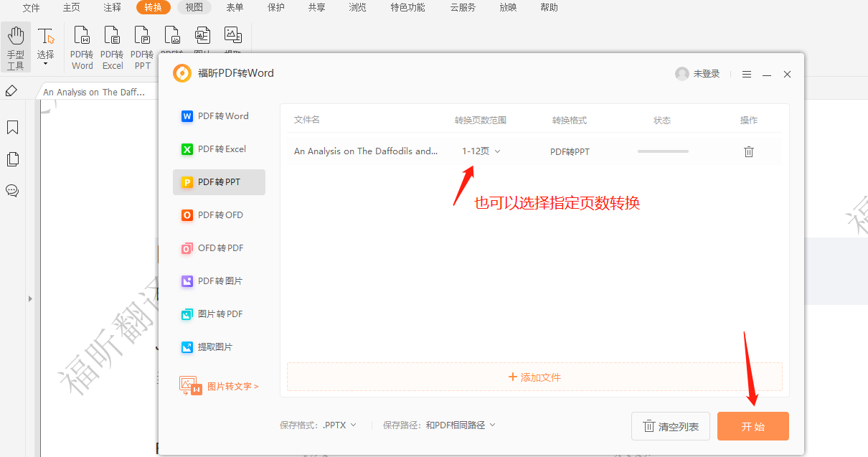
Task: Select OFD转PDF in dialog sidebar
Action: [x=219, y=248]
